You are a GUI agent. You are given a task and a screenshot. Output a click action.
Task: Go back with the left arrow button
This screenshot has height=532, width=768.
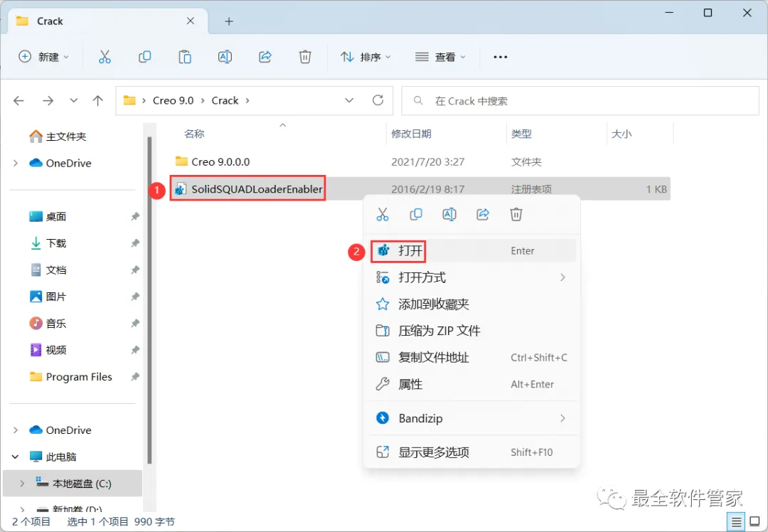point(18,100)
